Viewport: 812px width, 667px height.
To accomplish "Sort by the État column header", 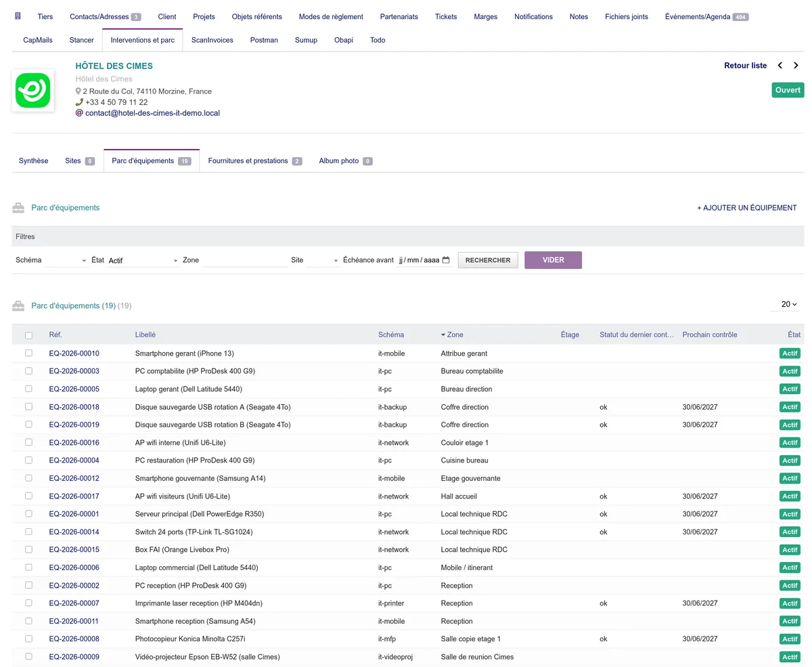I will coord(794,335).
